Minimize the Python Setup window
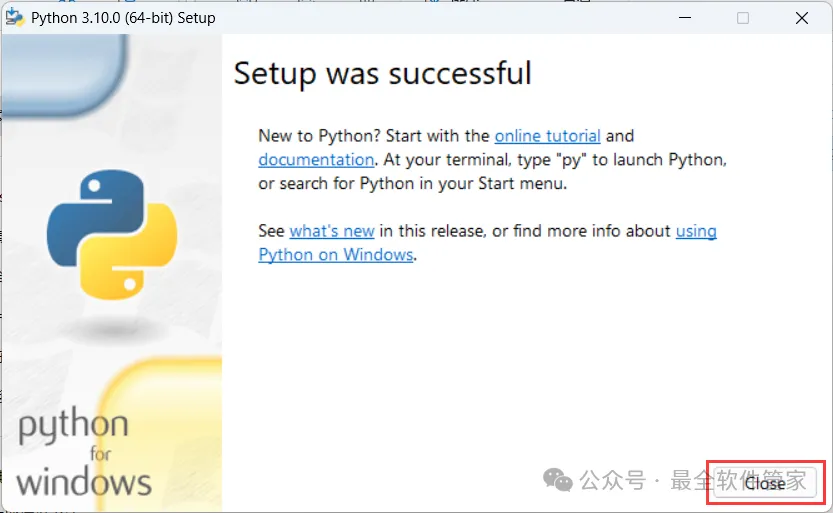 pyautogui.click(x=685, y=18)
